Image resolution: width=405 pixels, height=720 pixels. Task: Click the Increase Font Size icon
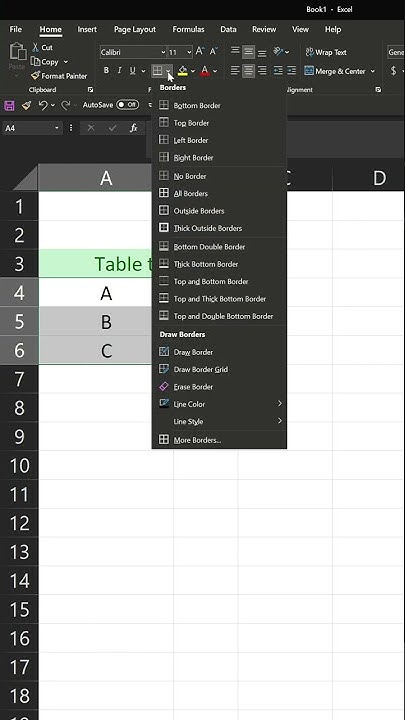click(x=200, y=51)
